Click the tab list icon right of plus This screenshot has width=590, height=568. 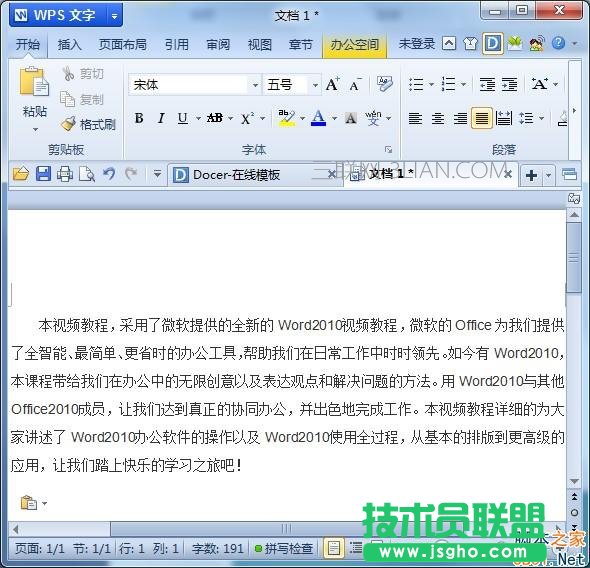click(x=569, y=175)
